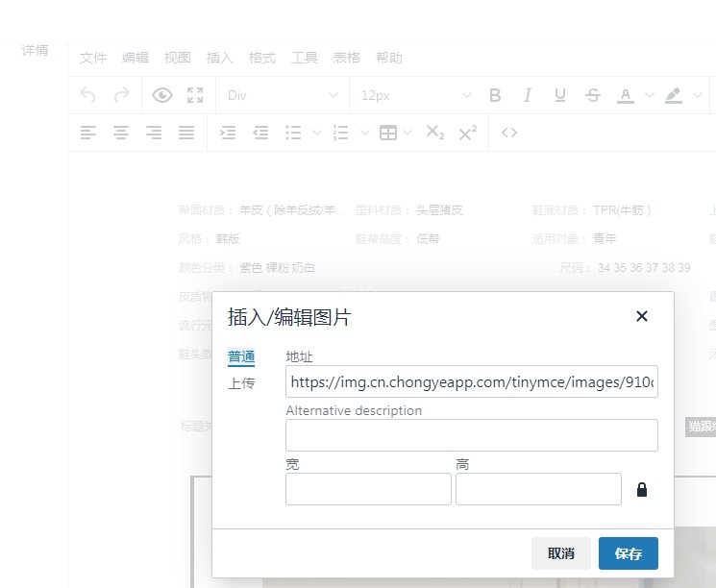Image resolution: width=716 pixels, height=588 pixels.
Task: Apply subscript formatting
Action: [434, 133]
